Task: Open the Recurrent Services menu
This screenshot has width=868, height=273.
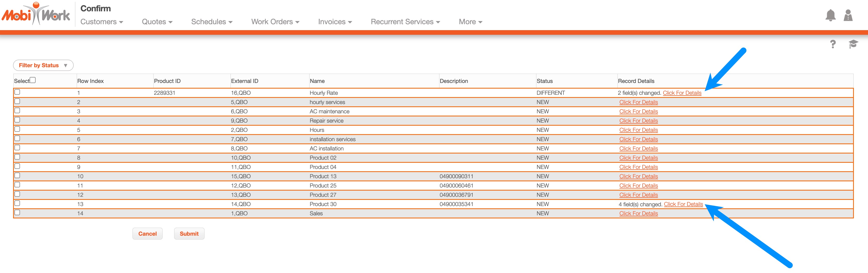Action: 405,22
